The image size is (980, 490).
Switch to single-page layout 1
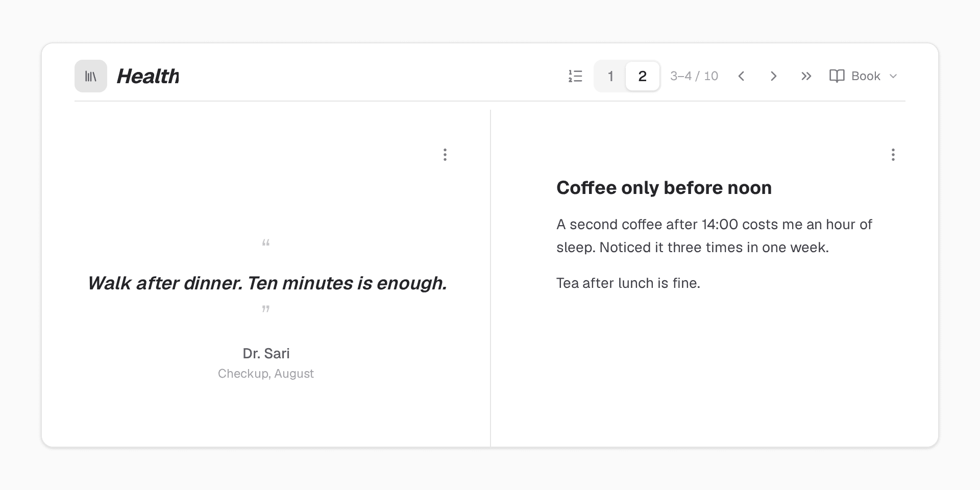(x=610, y=76)
